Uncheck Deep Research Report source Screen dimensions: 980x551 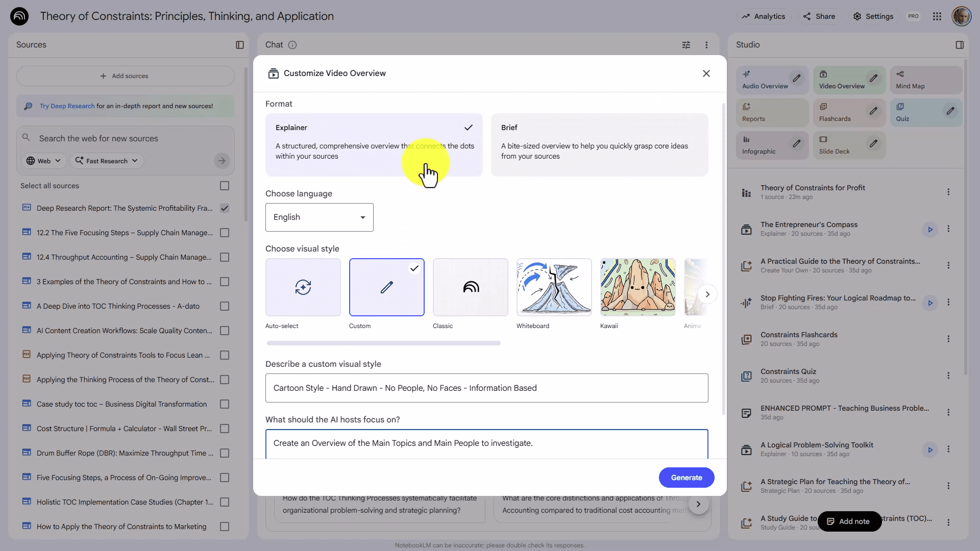pyautogui.click(x=225, y=208)
